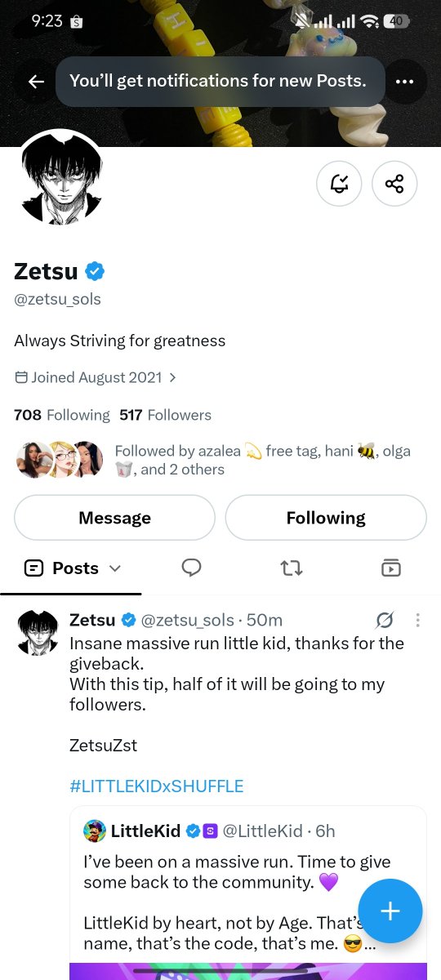Screen dimensions: 441x980
Task: Switch to the Replies tab icon
Action: point(191,568)
